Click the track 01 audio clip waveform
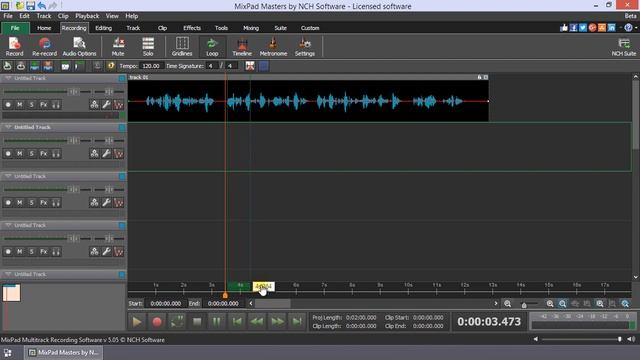The width and height of the screenshot is (640, 360). tap(308, 101)
